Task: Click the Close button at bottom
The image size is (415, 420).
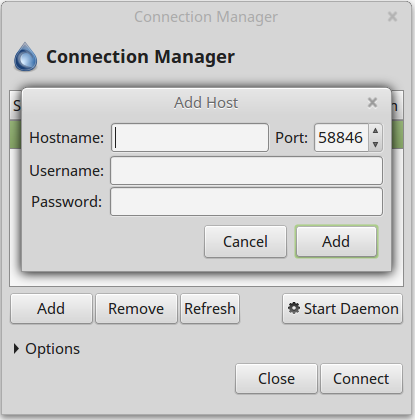Action: coord(276,378)
